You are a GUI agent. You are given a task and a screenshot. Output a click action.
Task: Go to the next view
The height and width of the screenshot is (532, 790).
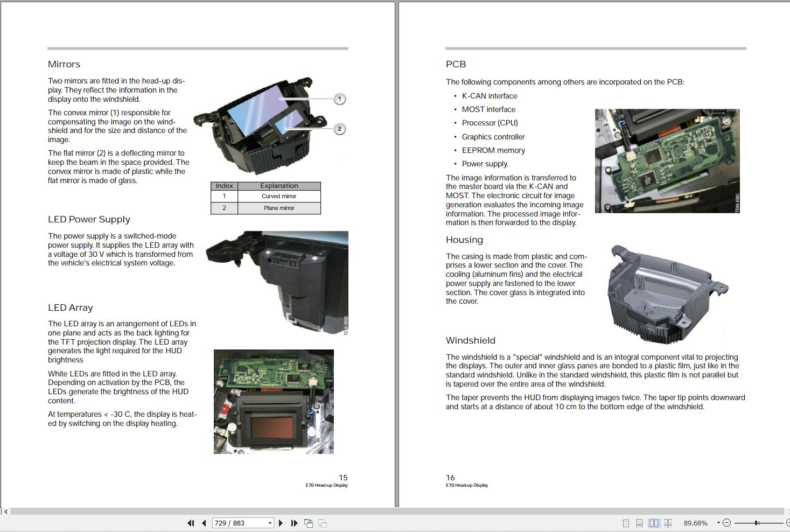pos(321,523)
